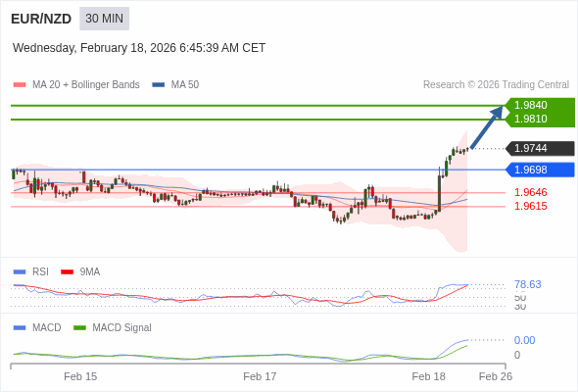The width and height of the screenshot is (578, 392).
Task: Click the 1.9810 resistance price tag
Action: [540, 120]
